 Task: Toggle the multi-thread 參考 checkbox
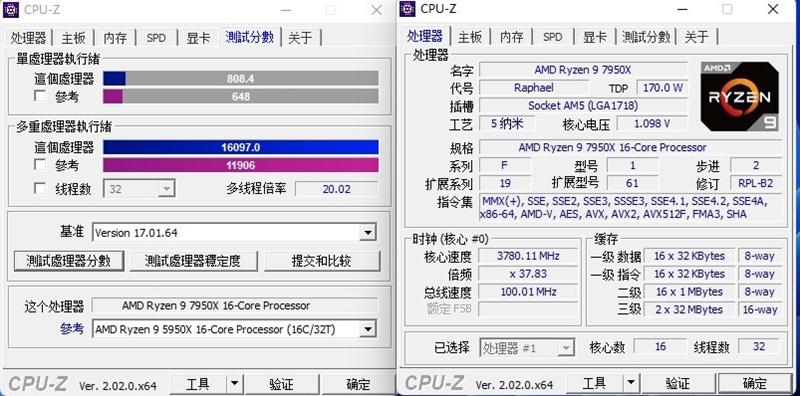[x=39, y=164]
